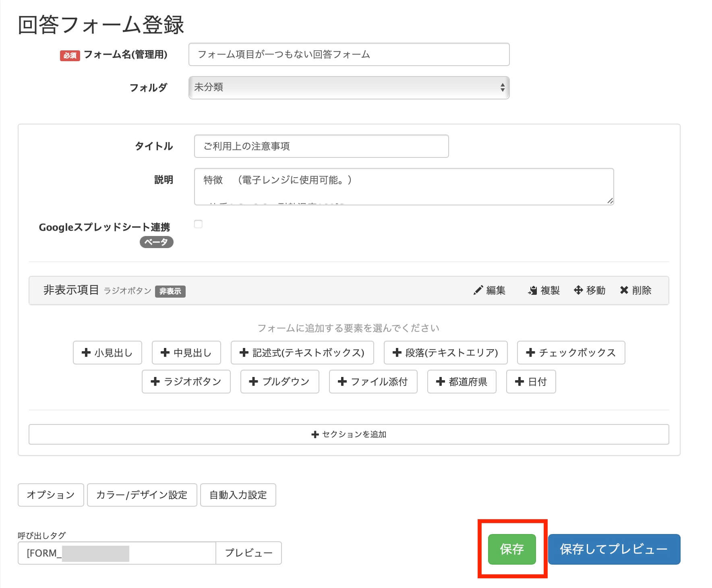Click the 保存してプレビュー button
712x588 pixels.
coord(614,549)
